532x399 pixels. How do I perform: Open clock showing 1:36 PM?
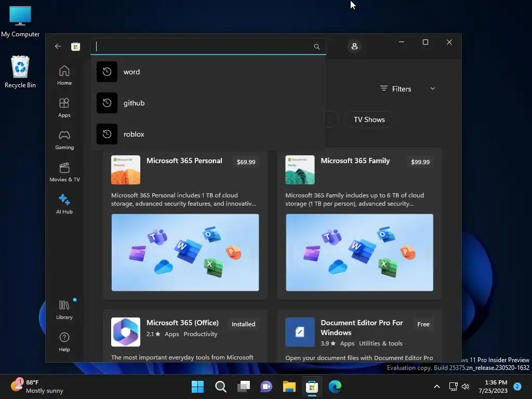[x=493, y=387]
